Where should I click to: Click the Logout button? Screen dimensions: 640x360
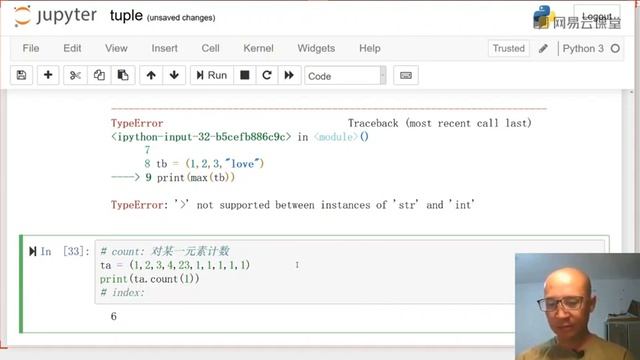597,17
